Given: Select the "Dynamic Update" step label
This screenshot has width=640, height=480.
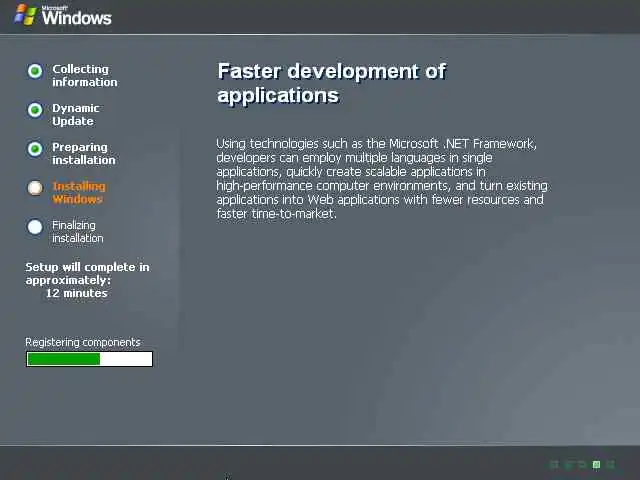Looking at the screenshot, I should click(x=76, y=115).
